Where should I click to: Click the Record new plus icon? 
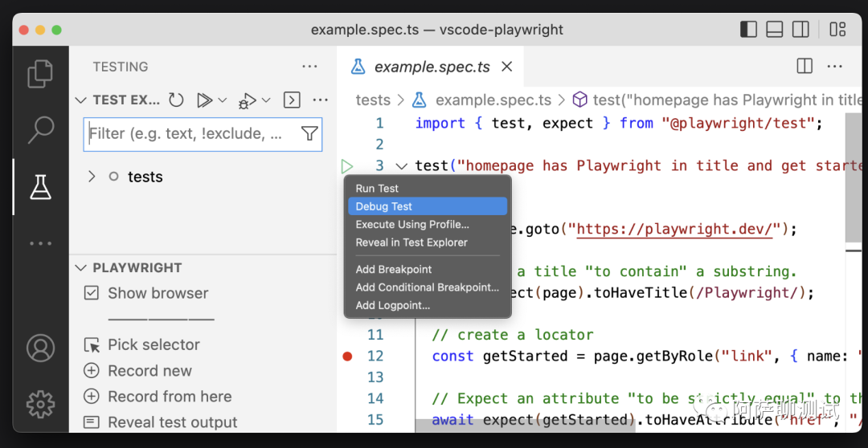click(92, 371)
